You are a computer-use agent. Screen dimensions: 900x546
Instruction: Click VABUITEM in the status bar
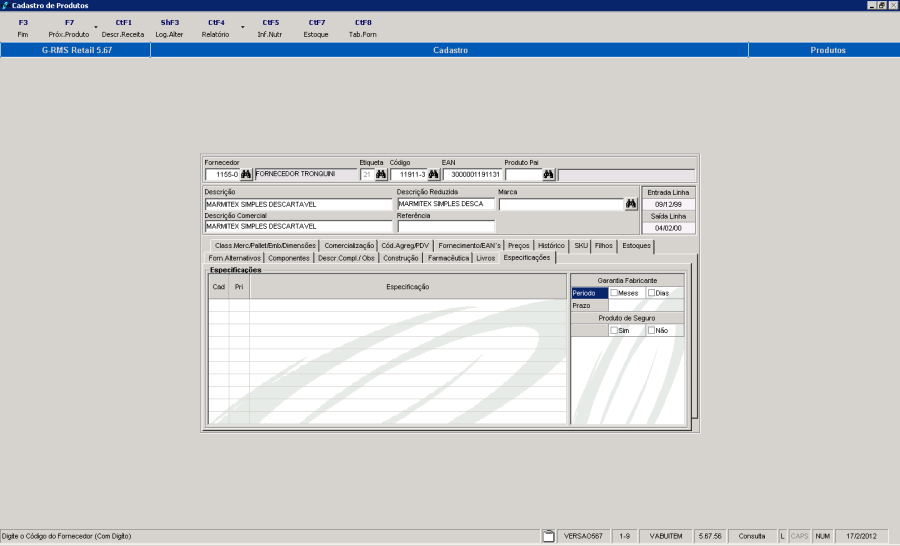pos(666,536)
